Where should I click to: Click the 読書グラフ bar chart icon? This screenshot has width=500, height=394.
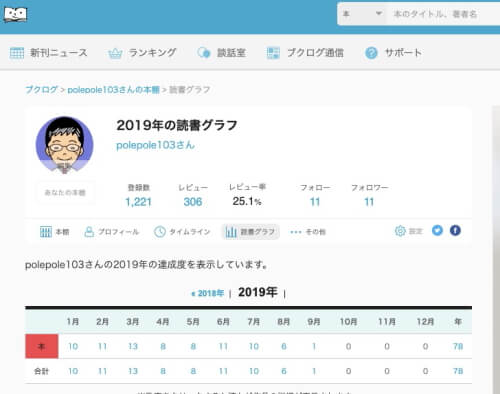(231, 232)
